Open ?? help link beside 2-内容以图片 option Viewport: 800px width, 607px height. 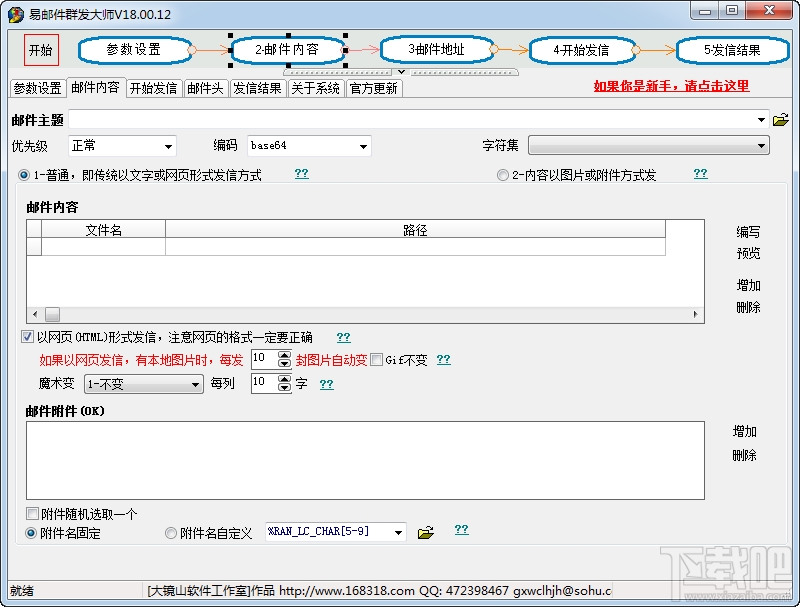[x=701, y=173]
